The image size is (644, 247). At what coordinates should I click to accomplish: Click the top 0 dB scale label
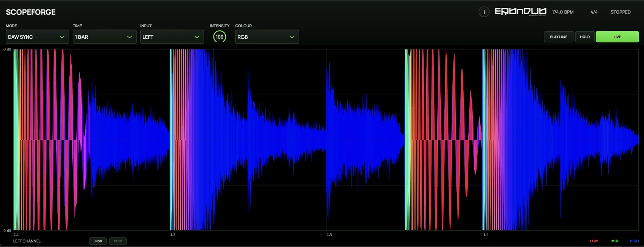click(7, 49)
